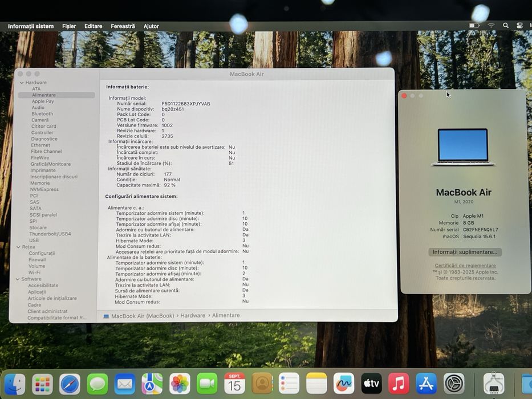Open Music app in Dock
The image size is (532, 399).
(x=399, y=384)
